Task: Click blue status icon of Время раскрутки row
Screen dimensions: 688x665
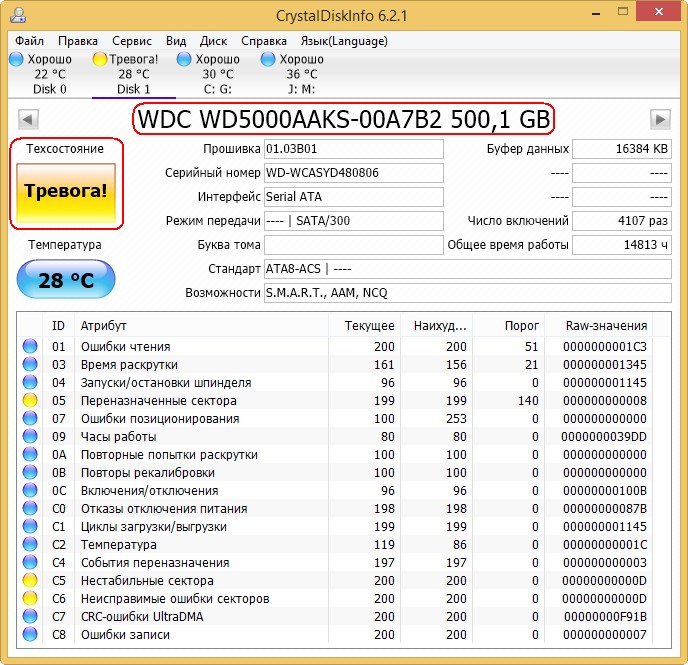Action: click(x=30, y=364)
